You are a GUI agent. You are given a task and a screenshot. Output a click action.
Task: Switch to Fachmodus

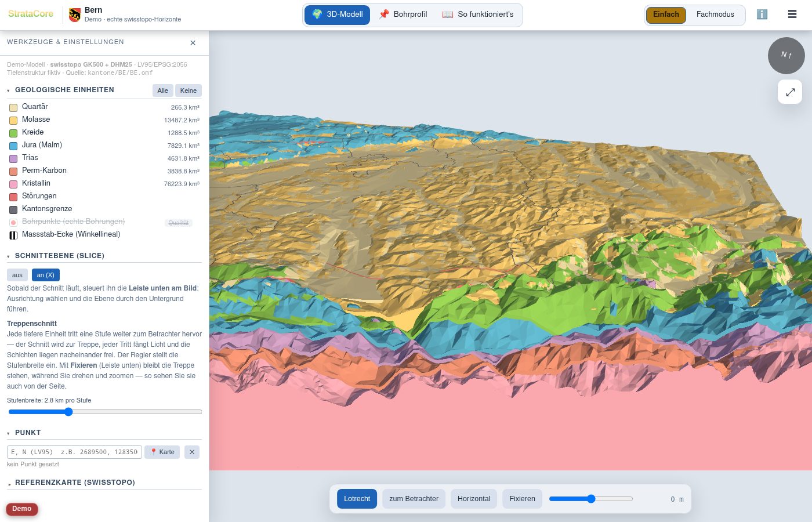(715, 15)
